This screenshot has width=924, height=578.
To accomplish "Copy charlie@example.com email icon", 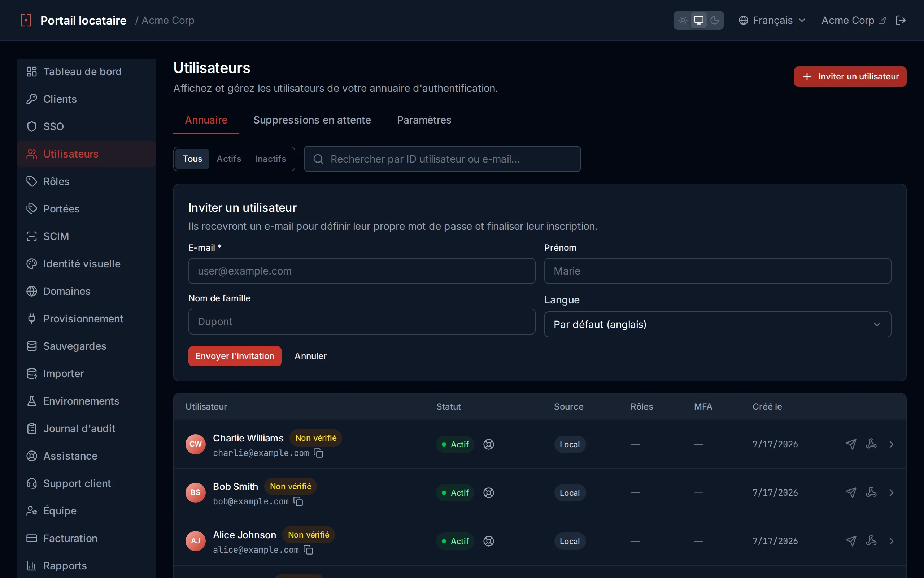I will click(318, 453).
